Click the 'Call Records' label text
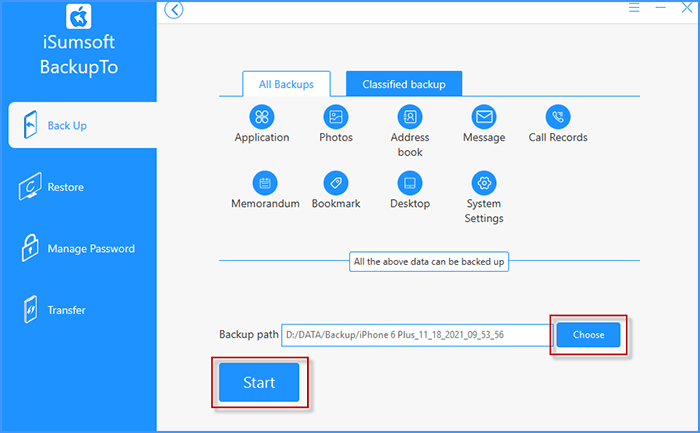700x433 pixels. pos(558,137)
